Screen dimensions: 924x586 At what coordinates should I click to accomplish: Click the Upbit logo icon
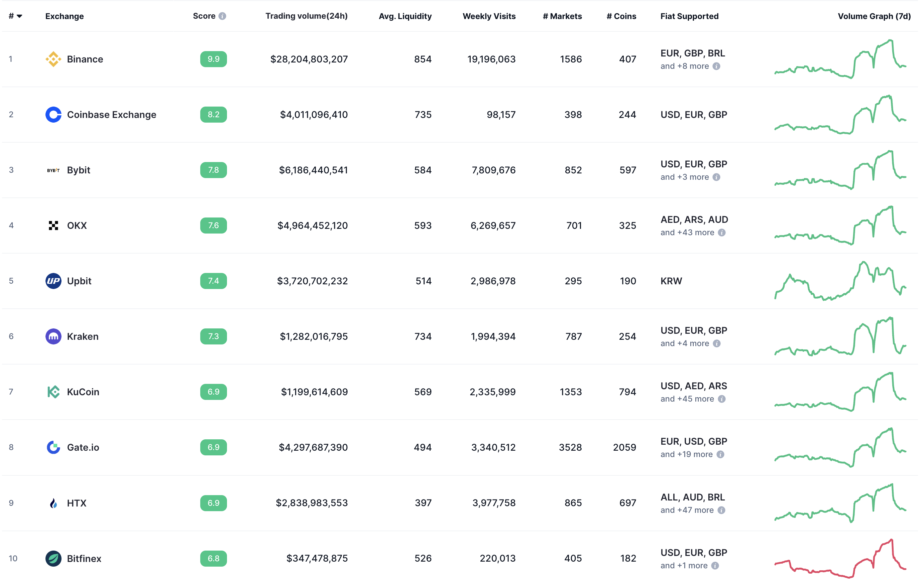[53, 281]
